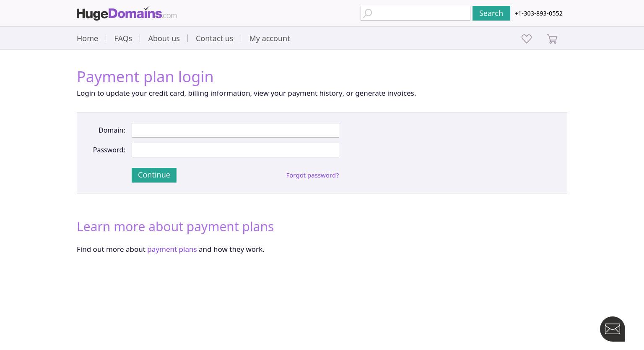Focus the Domain input field
The image size is (644, 350).
click(235, 130)
